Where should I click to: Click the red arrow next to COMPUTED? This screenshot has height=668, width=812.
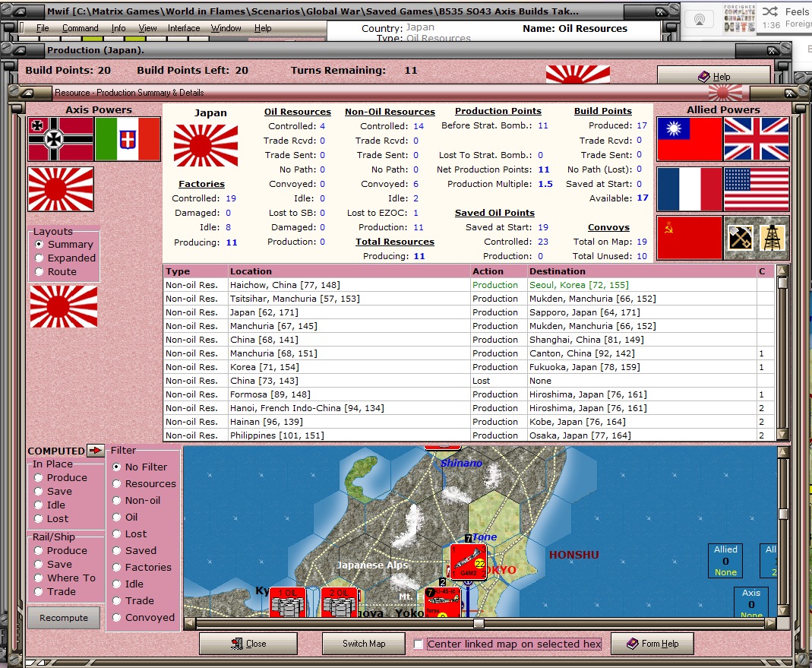pyautogui.click(x=95, y=451)
